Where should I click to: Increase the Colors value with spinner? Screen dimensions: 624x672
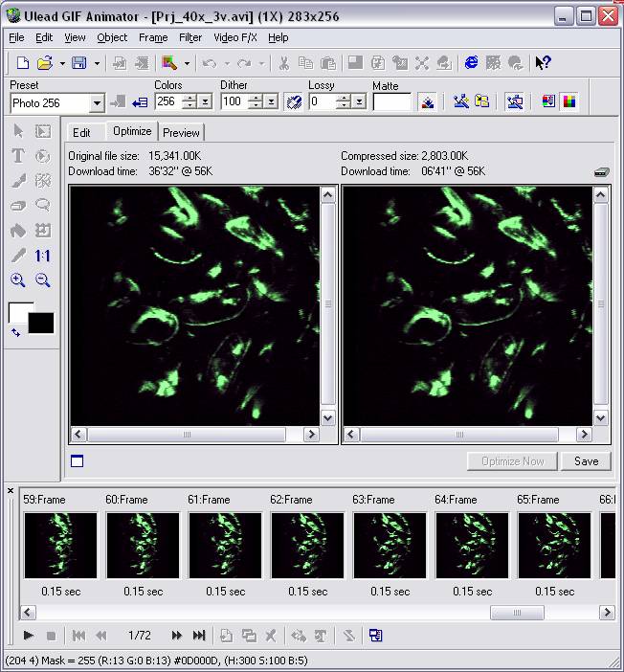point(189,98)
